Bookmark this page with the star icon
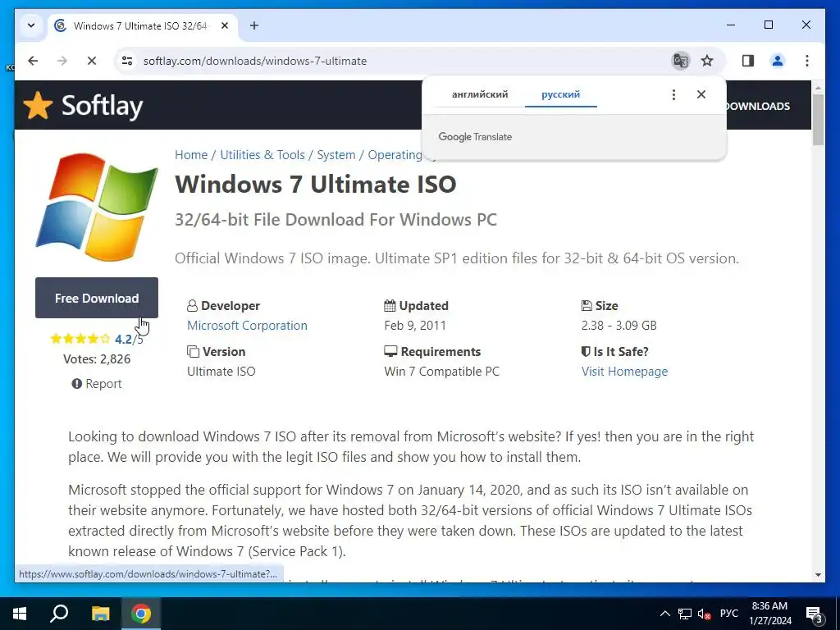Viewport: 840px width, 630px height. pos(707,61)
